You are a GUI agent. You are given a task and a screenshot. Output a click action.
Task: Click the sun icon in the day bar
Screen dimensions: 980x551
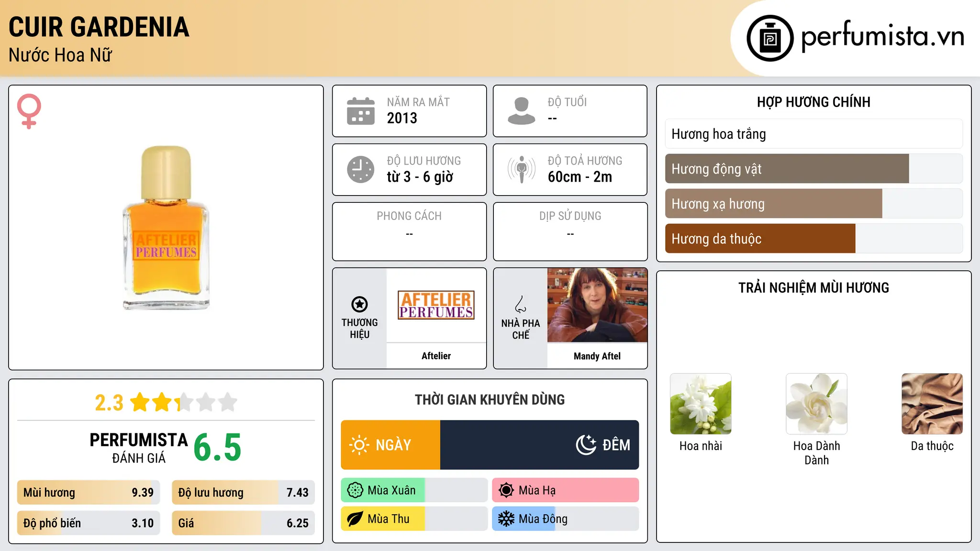point(359,445)
